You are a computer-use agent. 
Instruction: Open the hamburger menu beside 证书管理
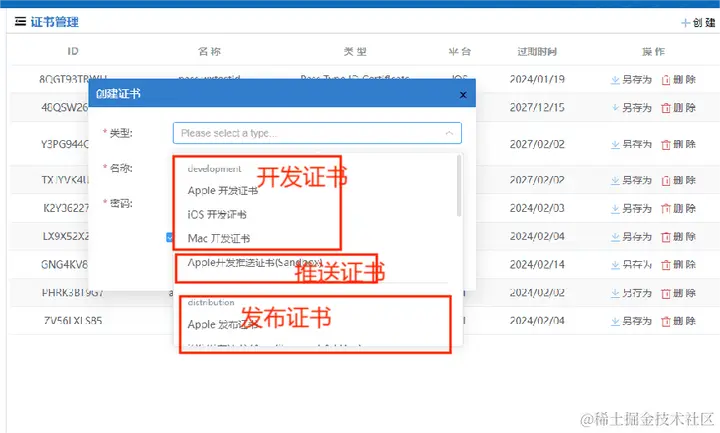[x=20, y=22]
